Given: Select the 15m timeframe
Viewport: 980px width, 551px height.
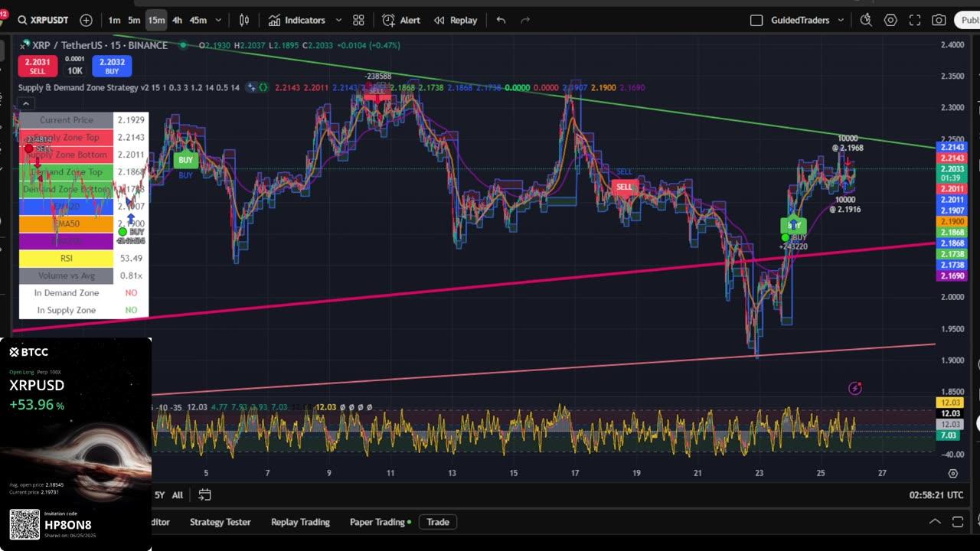Looking at the screenshot, I should point(156,20).
